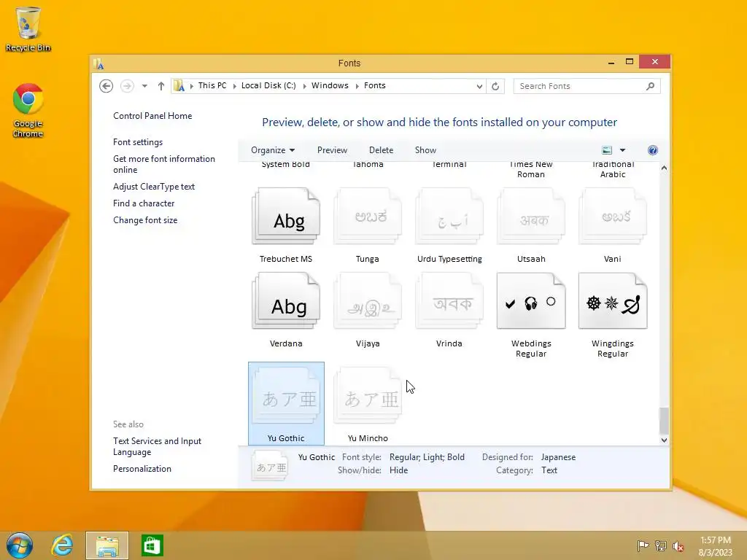Select the Verdana font icon
Screen dimensions: 747x560
(x=286, y=300)
